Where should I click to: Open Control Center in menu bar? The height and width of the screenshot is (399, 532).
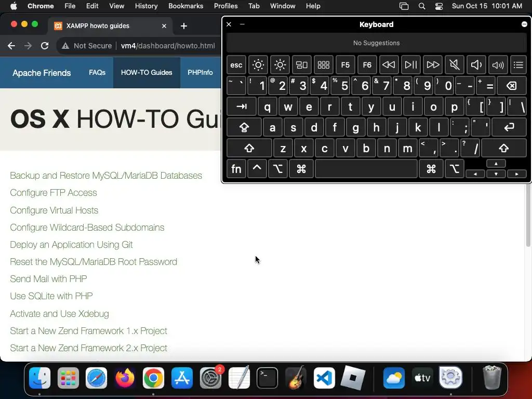click(x=438, y=6)
